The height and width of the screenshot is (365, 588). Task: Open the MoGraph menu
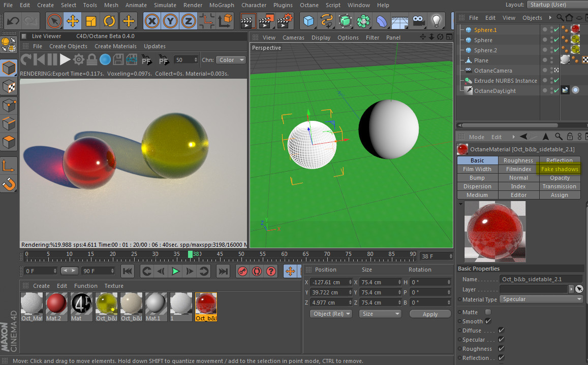click(222, 5)
